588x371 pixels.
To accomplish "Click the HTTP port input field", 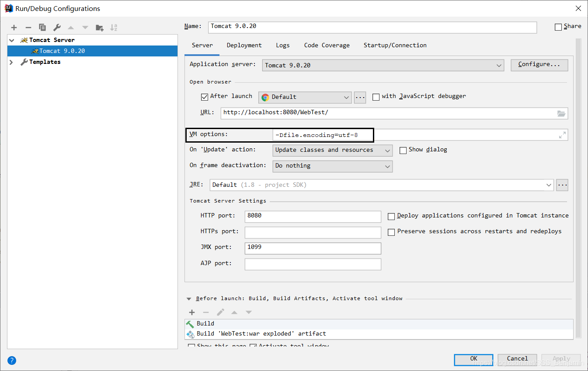I will click(313, 217).
